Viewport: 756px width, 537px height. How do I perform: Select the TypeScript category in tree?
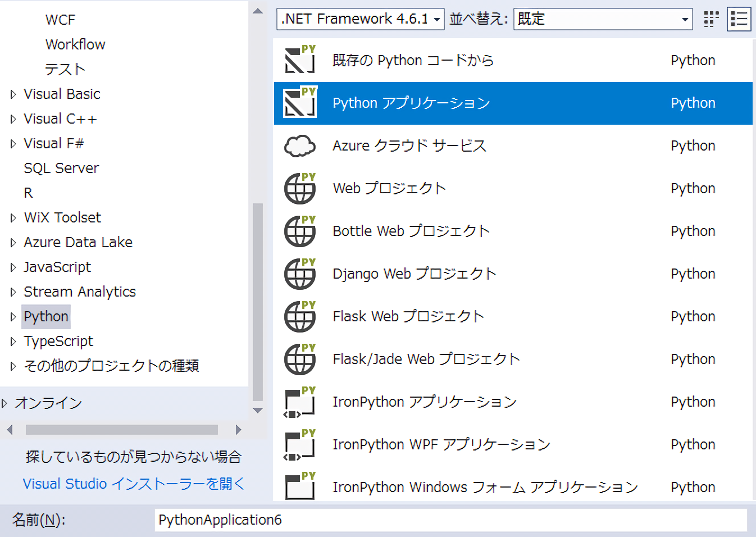point(58,342)
